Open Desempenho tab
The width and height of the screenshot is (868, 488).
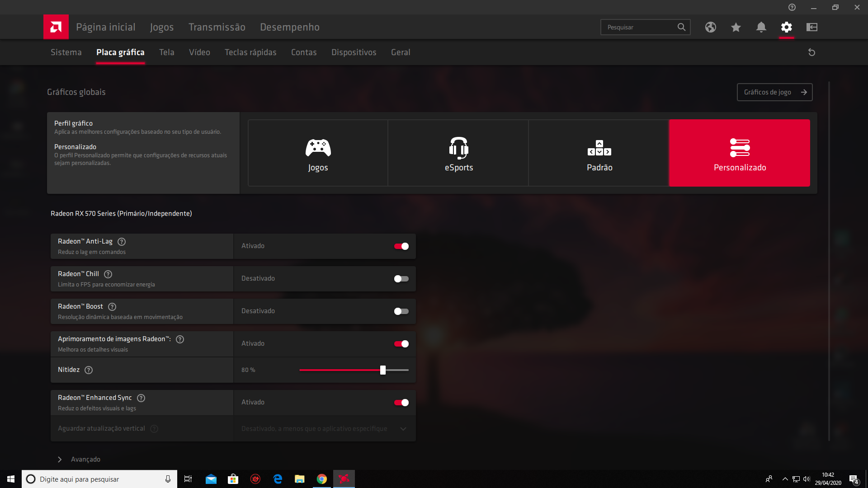[x=290, y=27]
